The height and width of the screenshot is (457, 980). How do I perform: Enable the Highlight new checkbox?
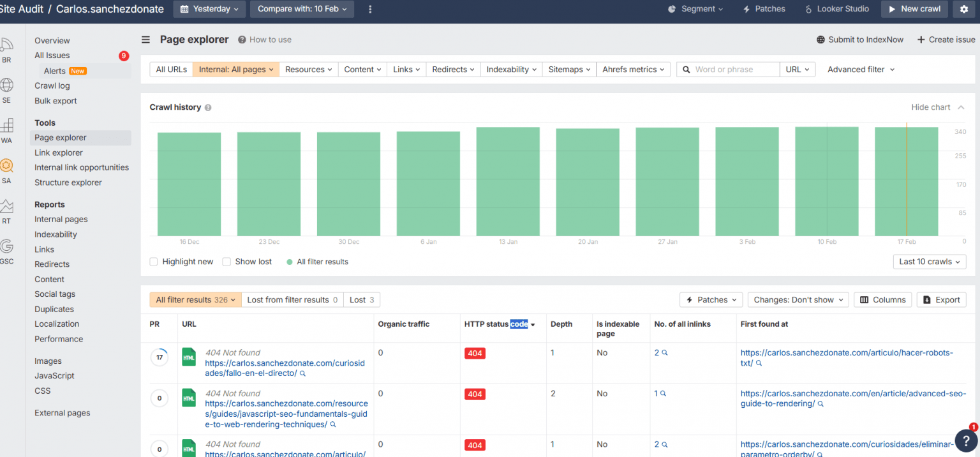[x=154, y=262]
